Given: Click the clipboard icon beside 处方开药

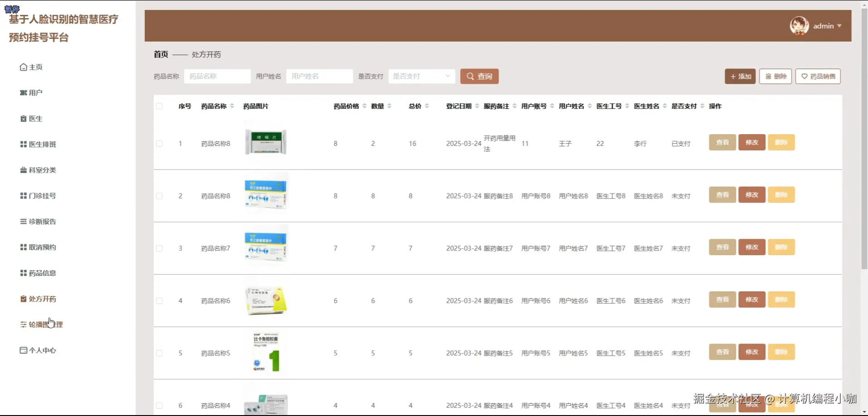Looking at the screenshot, I should coord(23,299).
